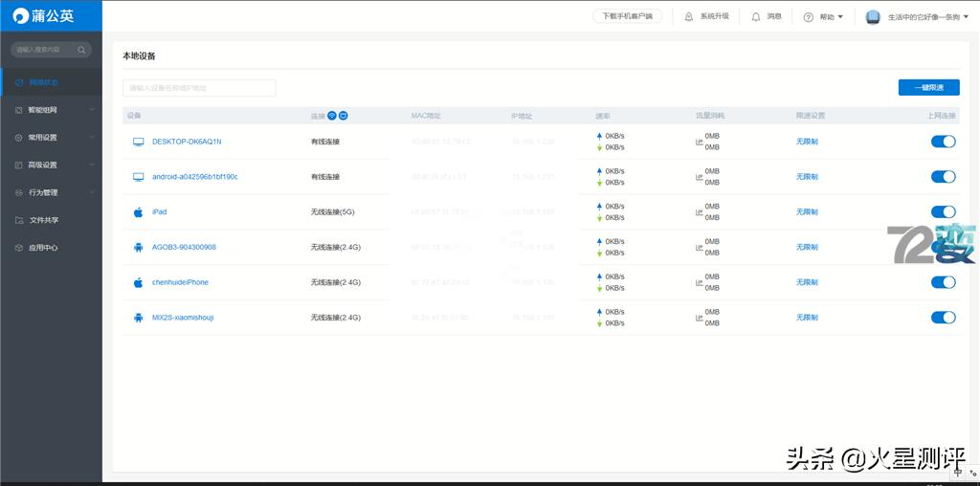This screenshot has height=486, width=980.
Task: Toggle internet access for MIX2S-xiaomishouji
Action: [943, 318]
